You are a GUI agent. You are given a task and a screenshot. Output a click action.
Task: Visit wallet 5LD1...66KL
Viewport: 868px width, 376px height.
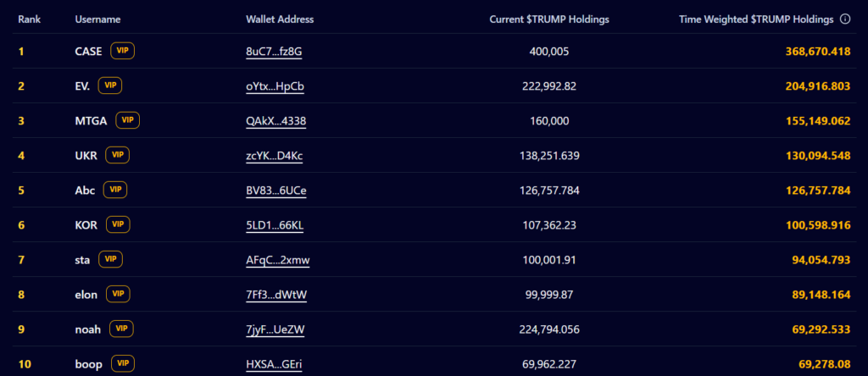click(x=275, y=226)
